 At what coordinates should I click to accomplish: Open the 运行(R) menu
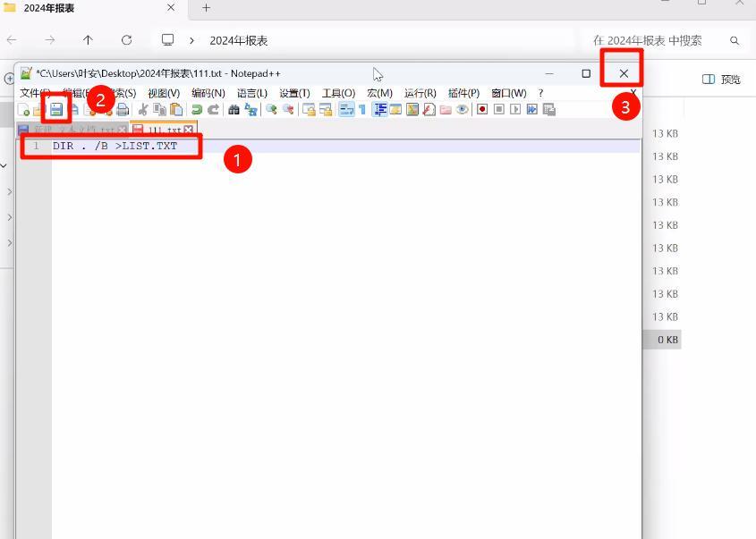click(x=420, y=93)
